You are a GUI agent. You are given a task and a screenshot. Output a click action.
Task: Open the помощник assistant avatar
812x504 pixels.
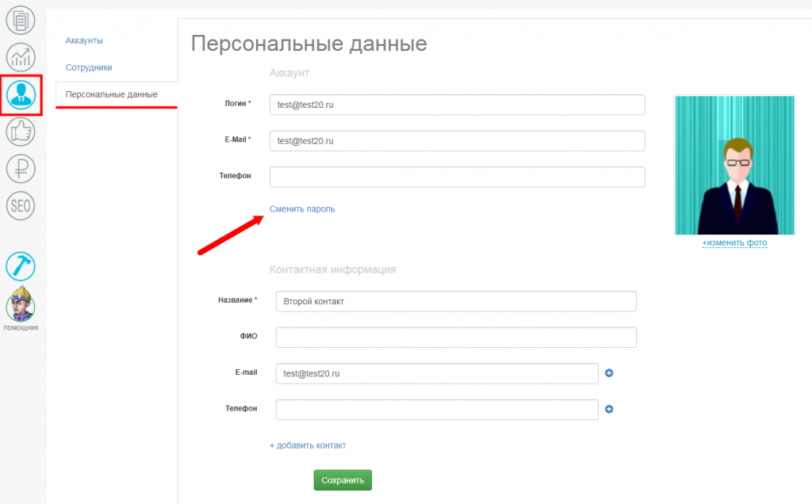coord(21,305)
